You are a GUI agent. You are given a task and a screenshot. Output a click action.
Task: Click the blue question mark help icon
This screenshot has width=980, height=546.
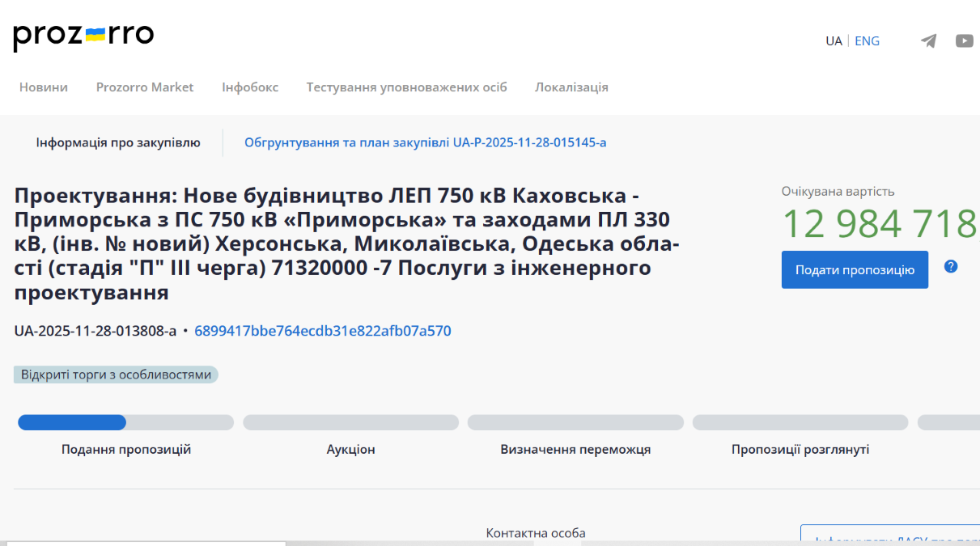coord(951,266)
